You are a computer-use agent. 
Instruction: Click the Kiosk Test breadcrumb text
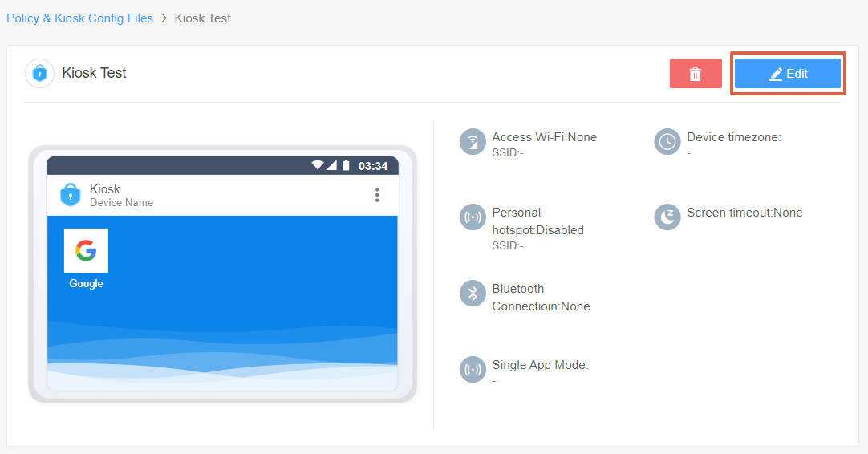(203, 18)
